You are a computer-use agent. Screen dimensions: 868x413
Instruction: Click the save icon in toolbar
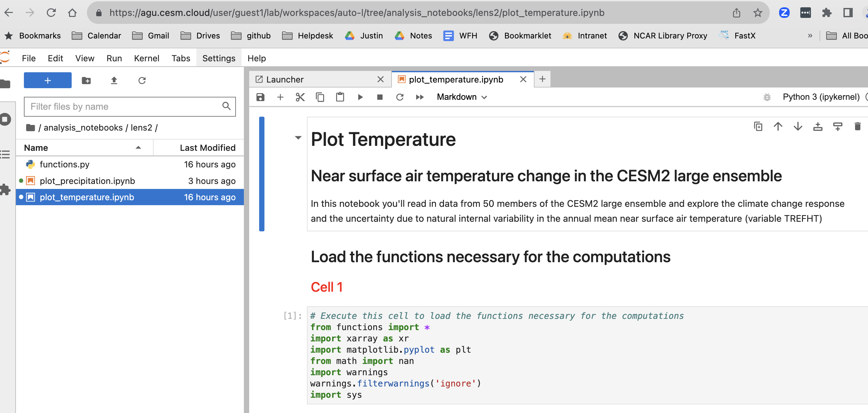[259, 97]
